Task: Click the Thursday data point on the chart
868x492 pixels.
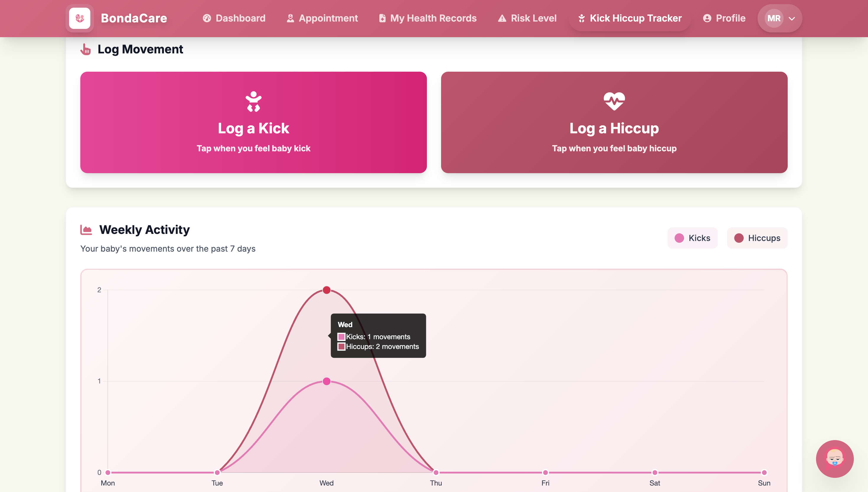Action: point(436,473)
